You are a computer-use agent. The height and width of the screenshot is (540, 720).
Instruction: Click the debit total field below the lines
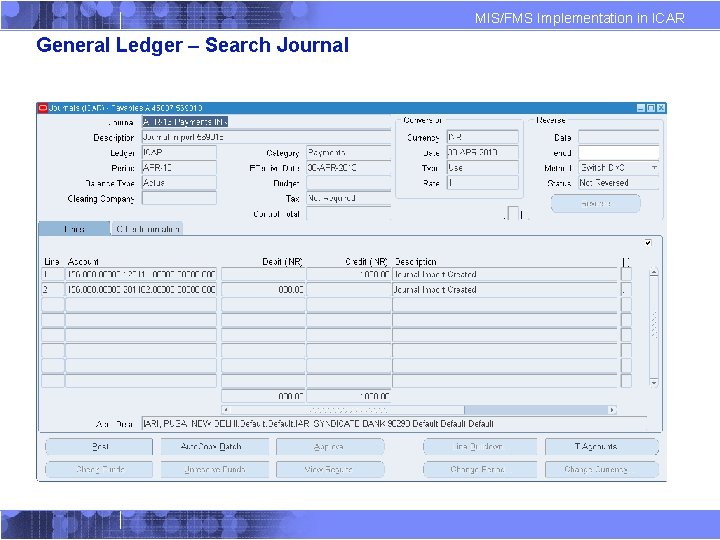pos(263,396)
